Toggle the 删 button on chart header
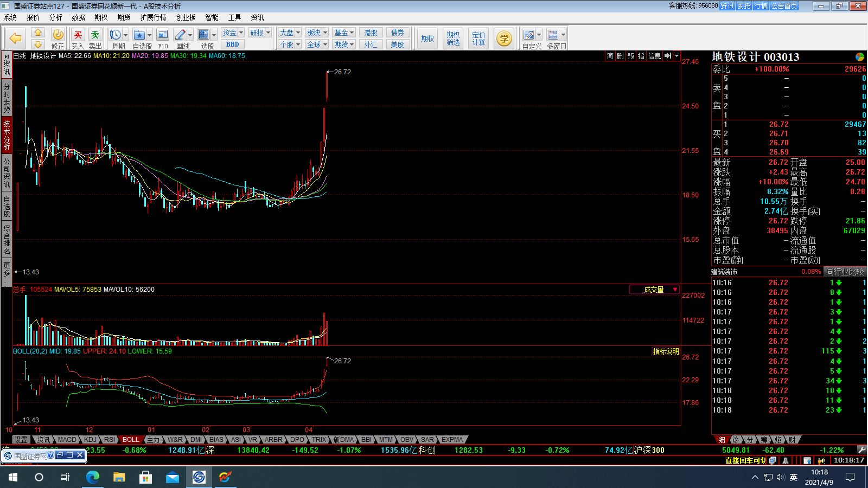This screenshot has width=868, height=488. pos(620,56)
